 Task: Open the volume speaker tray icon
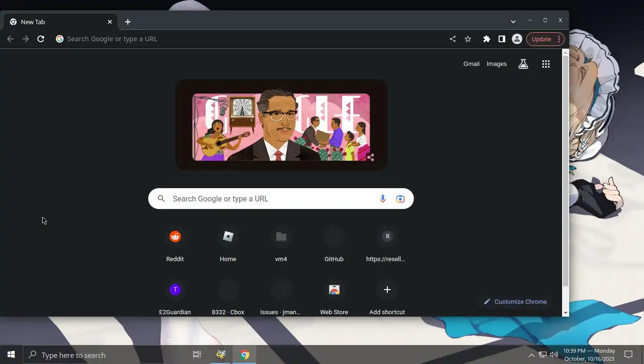tap(554, 355)
